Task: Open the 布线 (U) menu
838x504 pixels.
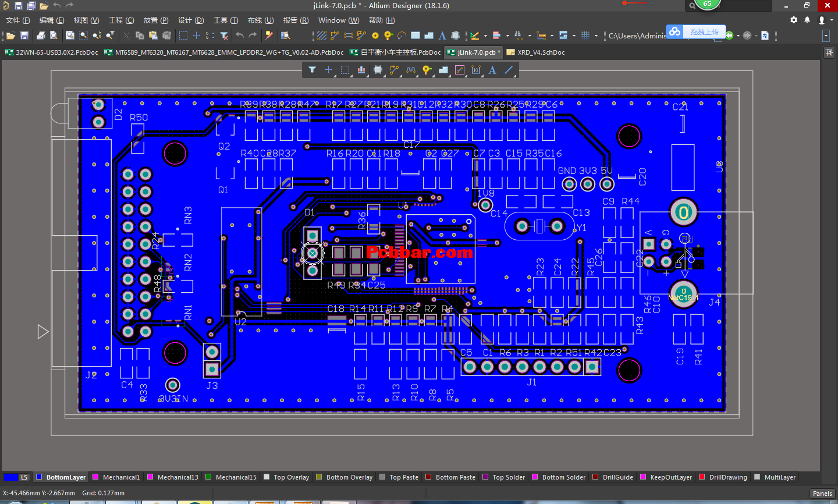Action: point(261,20)
